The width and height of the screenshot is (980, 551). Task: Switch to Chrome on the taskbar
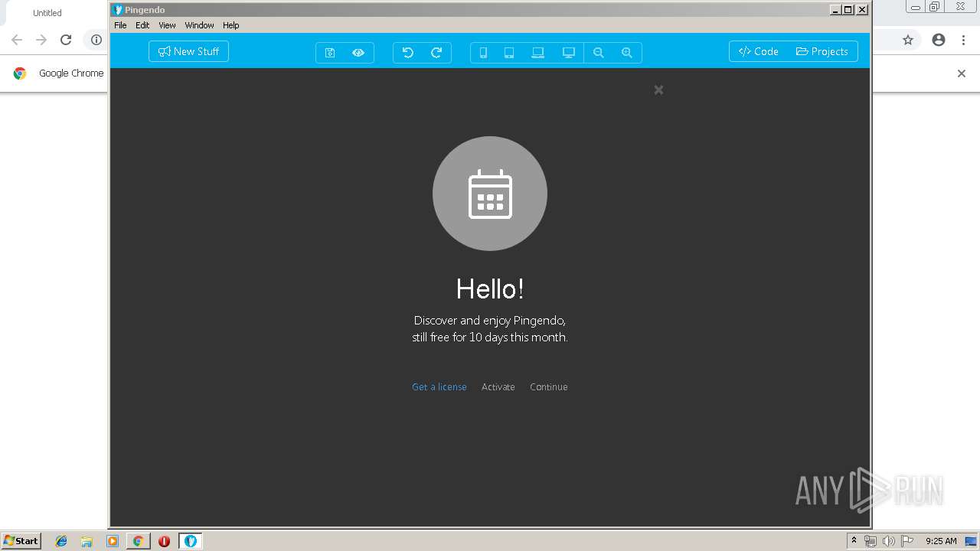tap(138, 541)
